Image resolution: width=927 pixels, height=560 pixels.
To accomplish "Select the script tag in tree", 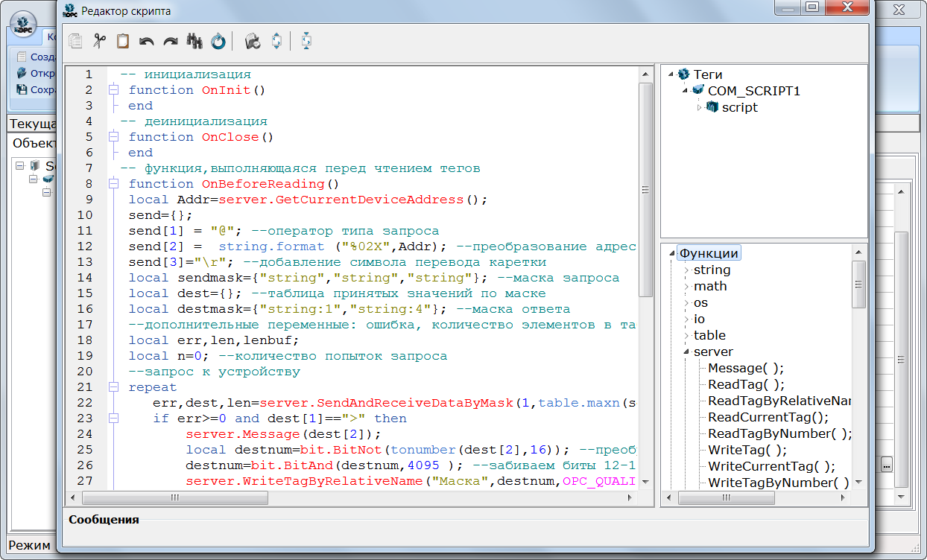I will tap(739, 107).
